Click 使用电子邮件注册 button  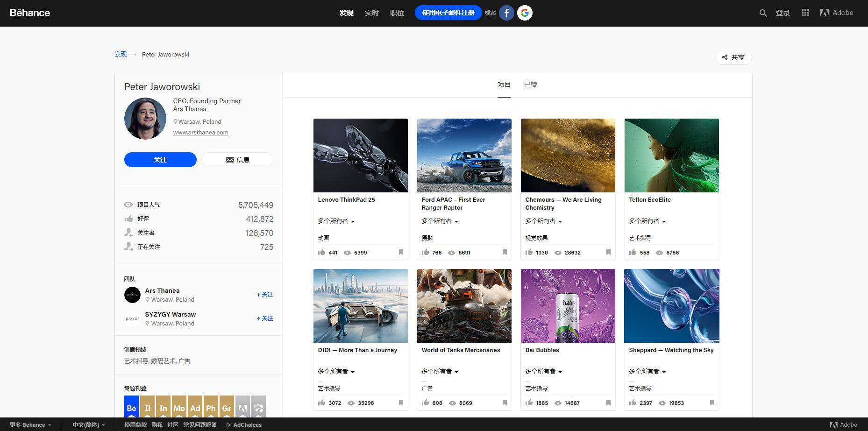click(x=448, y=13)
